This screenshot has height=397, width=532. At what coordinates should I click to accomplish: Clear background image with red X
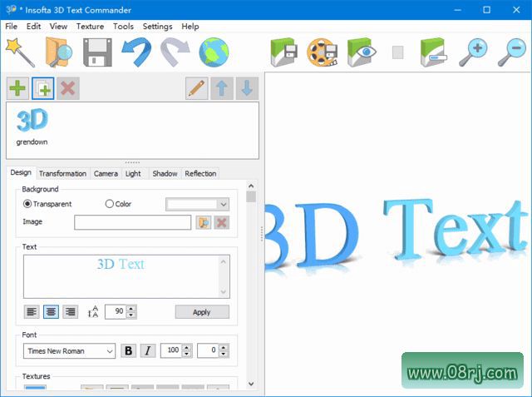point(222,223)
